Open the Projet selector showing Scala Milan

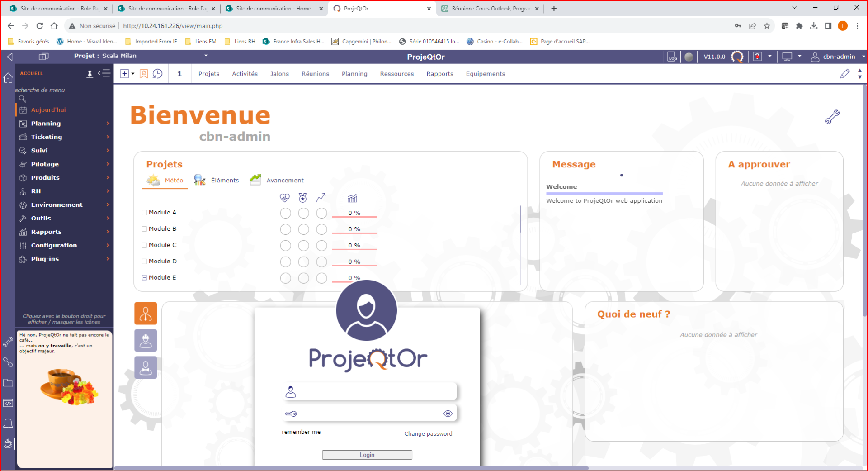coord(141,56)
